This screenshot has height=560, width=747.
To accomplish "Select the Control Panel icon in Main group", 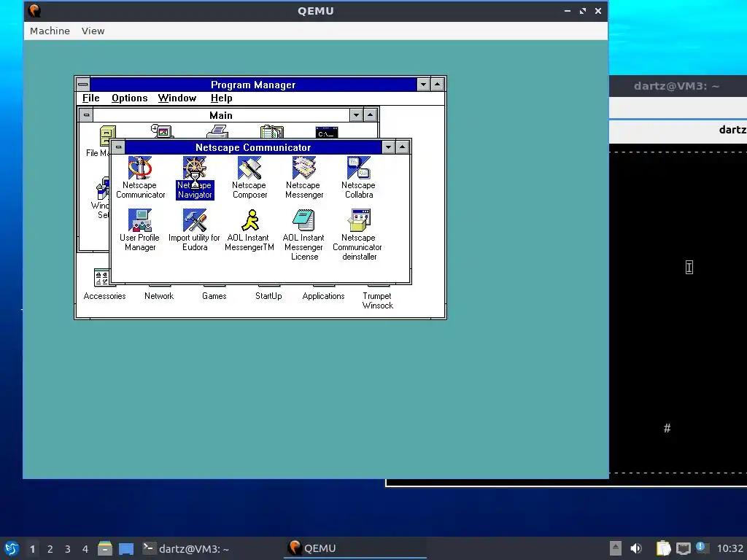I will pos(163,131).
